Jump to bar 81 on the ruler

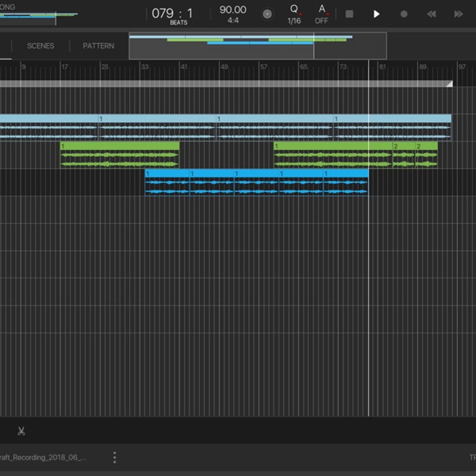coord(382,67)
